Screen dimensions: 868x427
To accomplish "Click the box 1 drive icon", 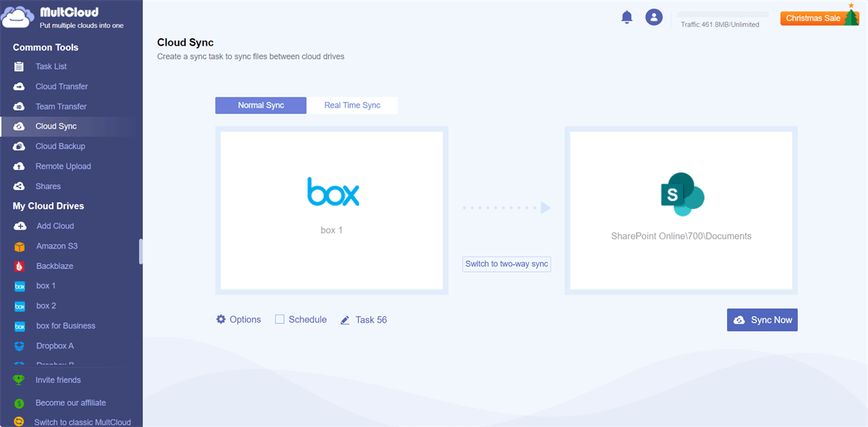I will coord(20,286).
